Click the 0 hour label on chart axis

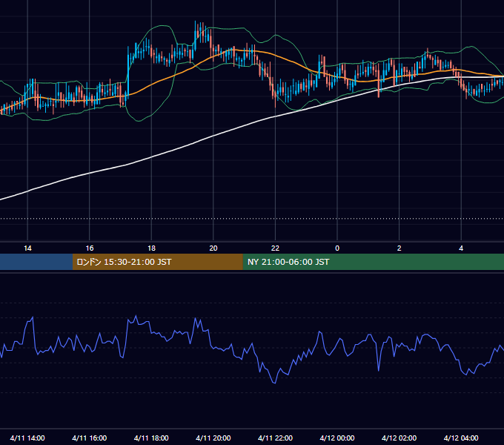pyautogui.click(x=337, y=248)
